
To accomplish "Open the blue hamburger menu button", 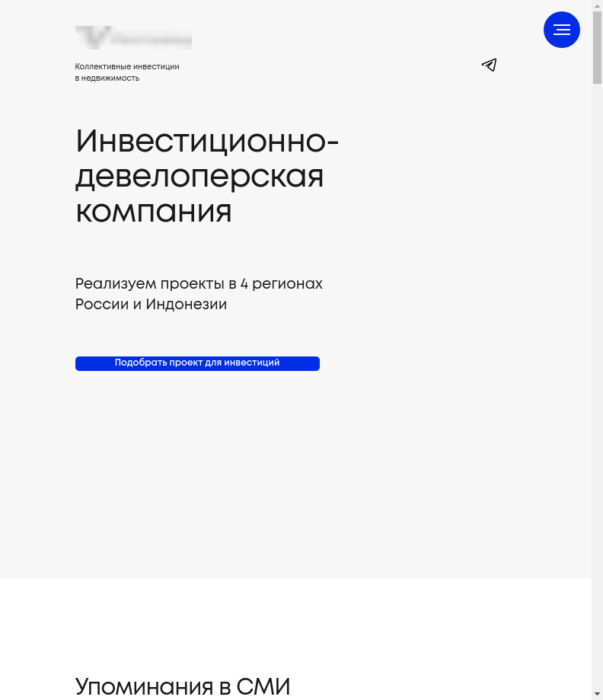I will click(x=561, y=30).
